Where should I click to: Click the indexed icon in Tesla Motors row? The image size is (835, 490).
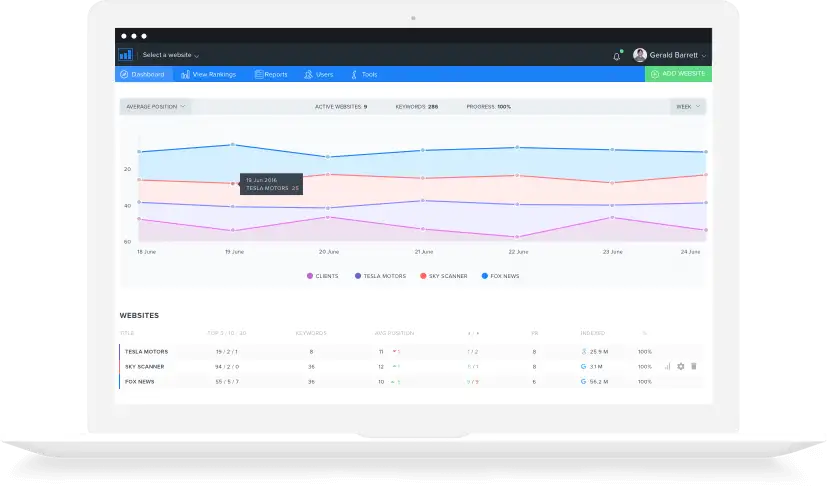point(583,351)
